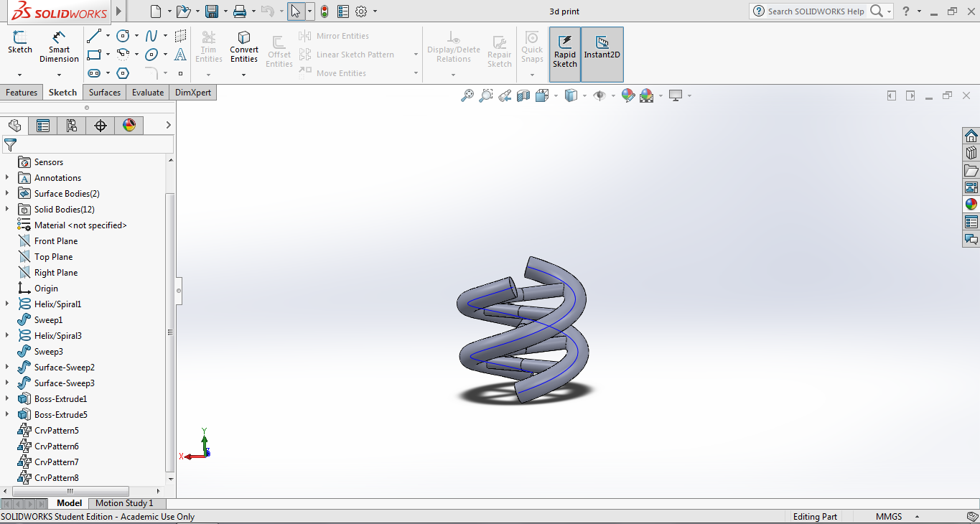The image size is (980, 524).
Task: Open the ConfigurationManager tab icon
Action: pyautogui.click(x=72, y=126)
